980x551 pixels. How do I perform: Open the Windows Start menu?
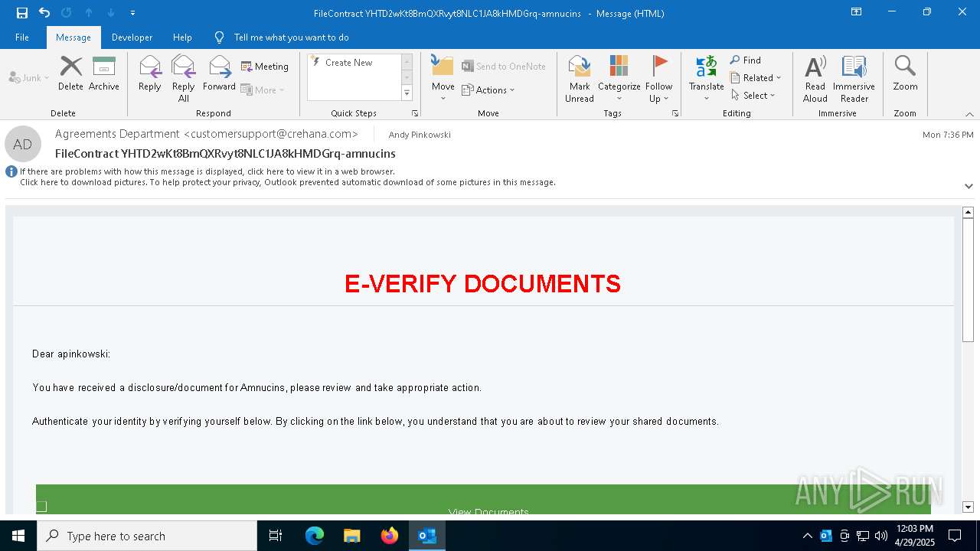(18, 536)
